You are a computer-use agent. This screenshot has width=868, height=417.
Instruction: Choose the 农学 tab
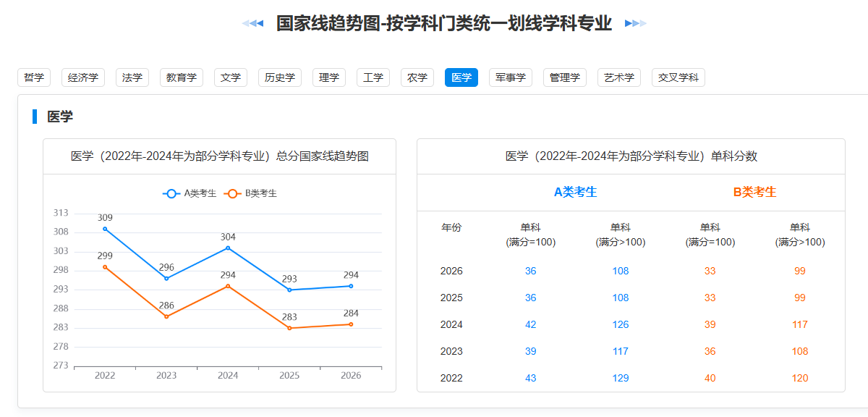click(x=417, y=77)
